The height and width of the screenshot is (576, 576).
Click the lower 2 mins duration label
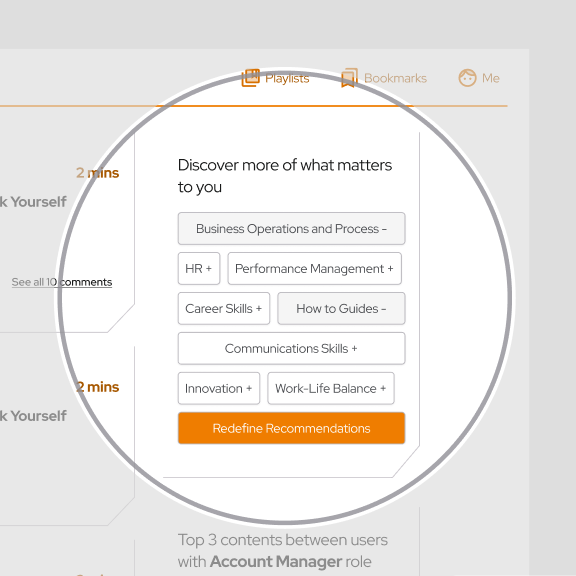coord(97,387)
